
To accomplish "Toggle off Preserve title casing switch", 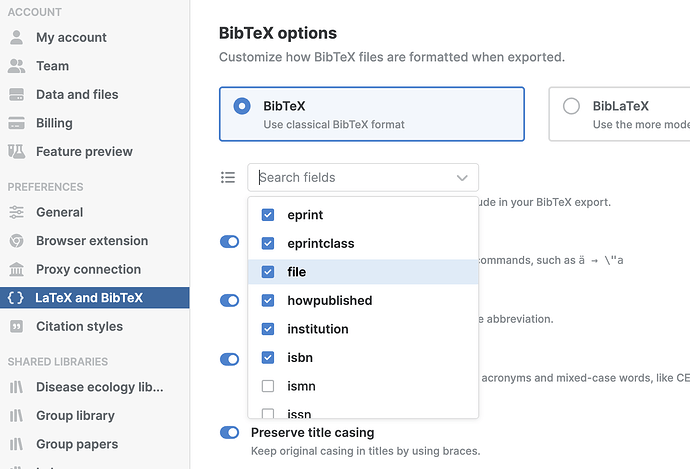I will tap(229, 432).
